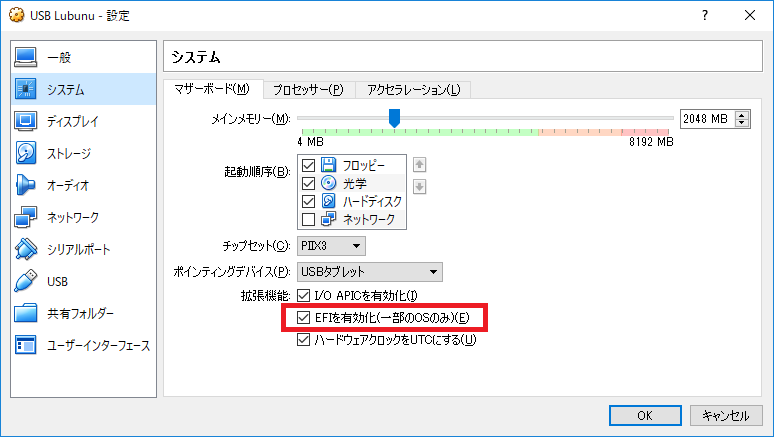Click the 2048 MB memory input field
The image size is (774, 437).
pyautogui.click(x=708, y=119)
